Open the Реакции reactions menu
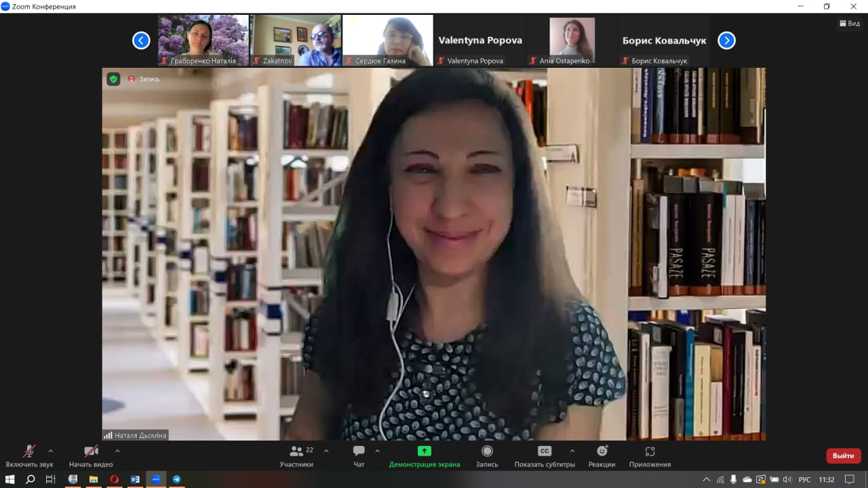This screenshot has width=868, height=488. point(602,456)
